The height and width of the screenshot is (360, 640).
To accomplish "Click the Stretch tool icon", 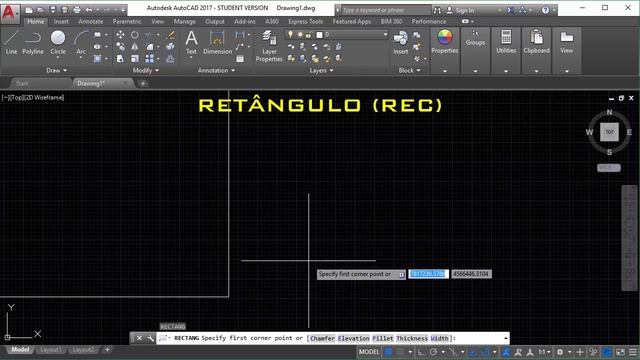I will [120, 59].
